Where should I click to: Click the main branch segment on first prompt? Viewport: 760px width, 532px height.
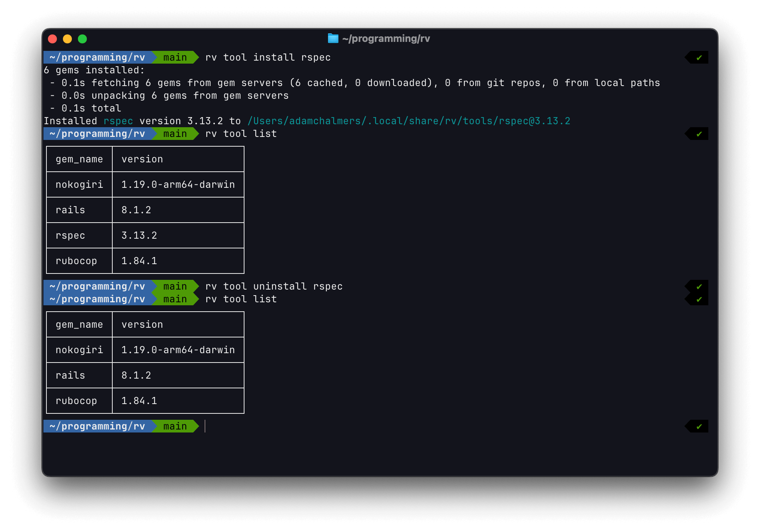(x=175, y=58)
